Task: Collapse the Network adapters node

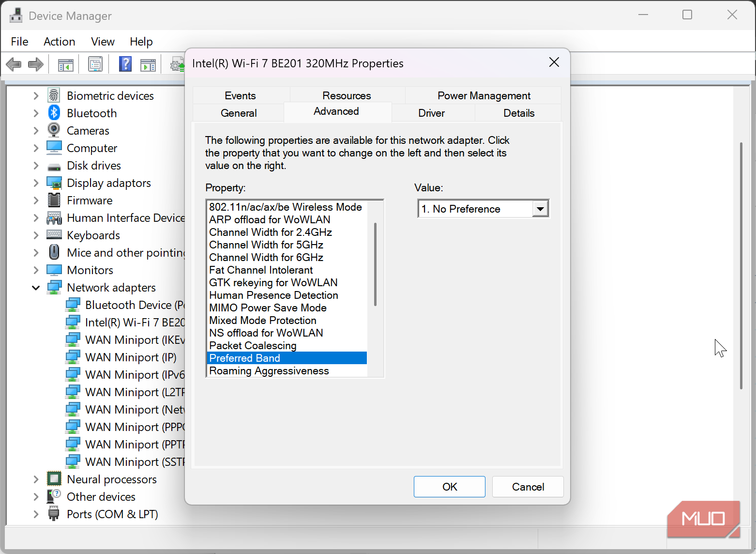Action: coord(36,288)
